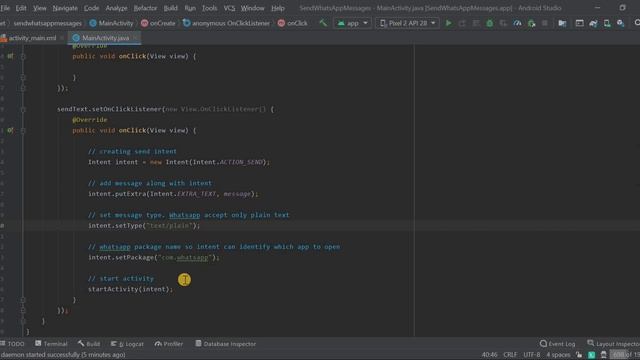The image size is (640, 360).
Task: Open the Project Structure icon in the toolbar
Action: tap(562, 23)
